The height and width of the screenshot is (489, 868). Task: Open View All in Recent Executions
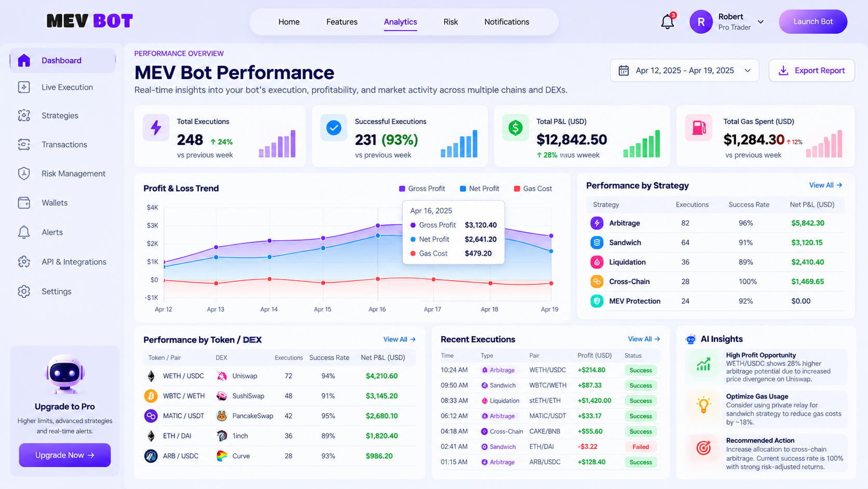tap(644, 339)
